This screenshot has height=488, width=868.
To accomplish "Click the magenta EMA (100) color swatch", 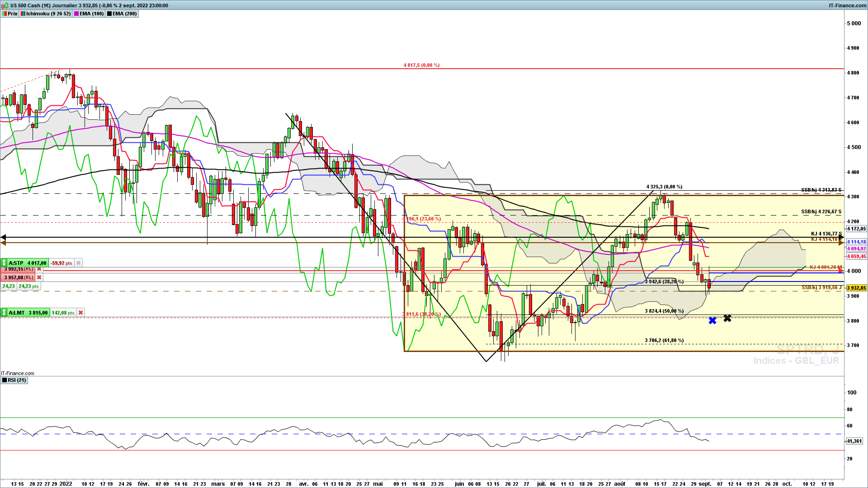I will point(76,14).
